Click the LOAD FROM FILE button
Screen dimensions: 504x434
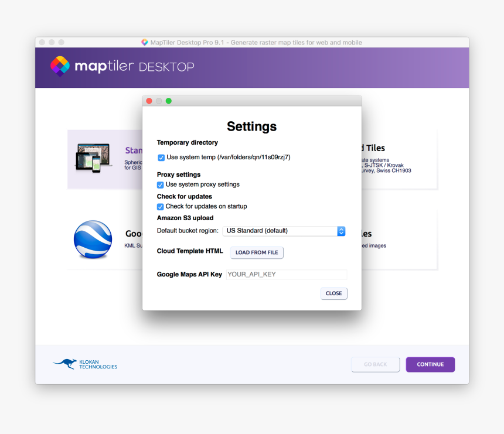click(x=257, y=252)
